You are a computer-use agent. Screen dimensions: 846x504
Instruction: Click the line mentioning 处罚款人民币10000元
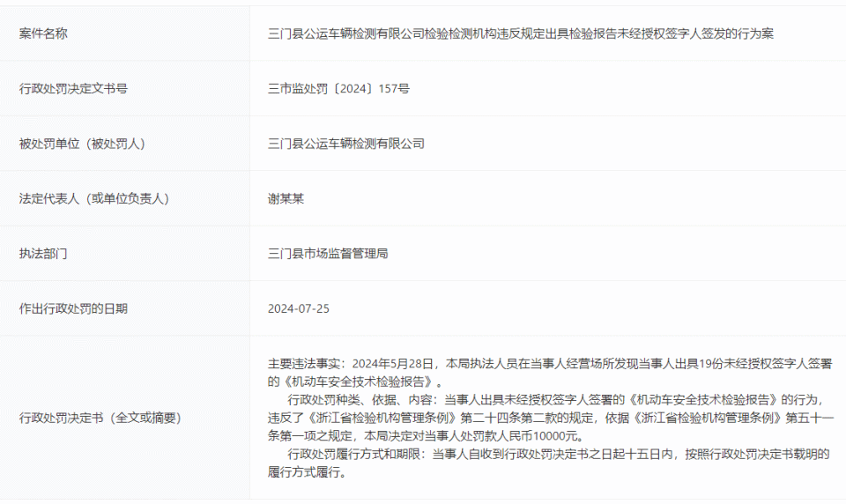[x=426, y=436]
